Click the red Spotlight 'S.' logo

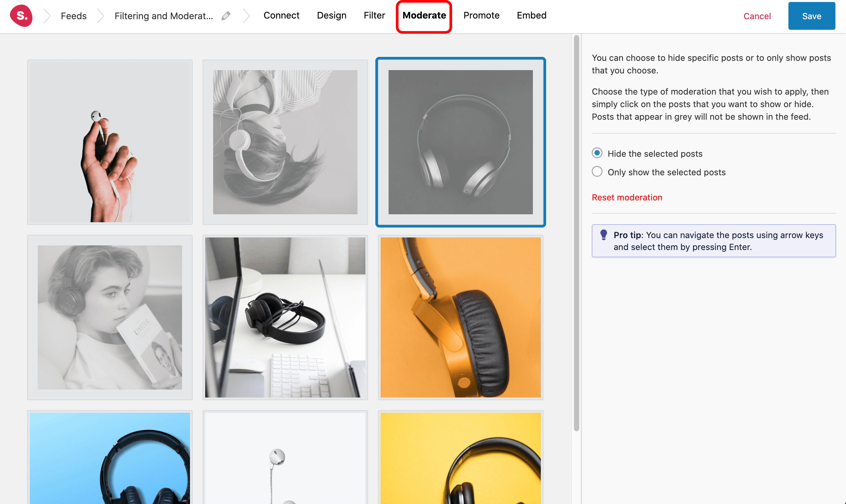tap(21, 16)
